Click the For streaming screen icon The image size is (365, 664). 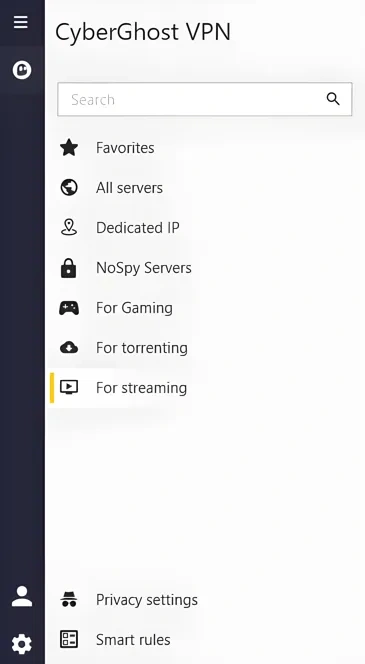pos(69,387)
